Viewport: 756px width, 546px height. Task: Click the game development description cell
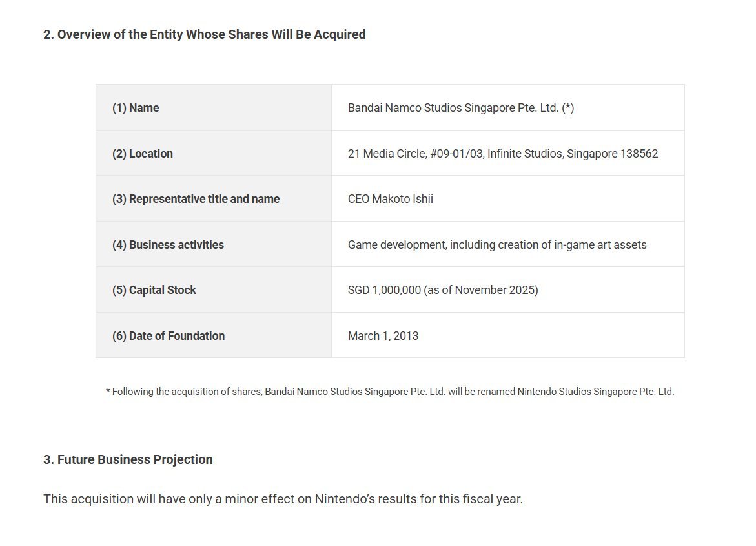point(497,245)
